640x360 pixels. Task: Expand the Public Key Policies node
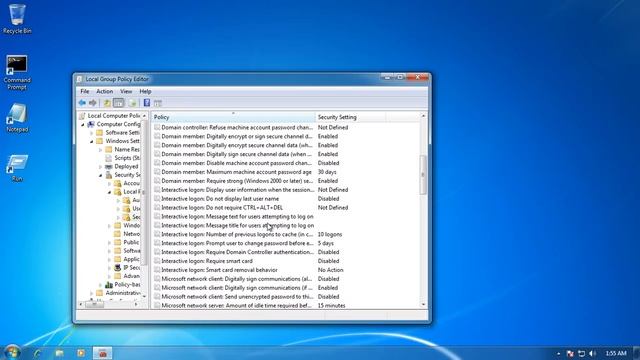(x=109, y=242)
